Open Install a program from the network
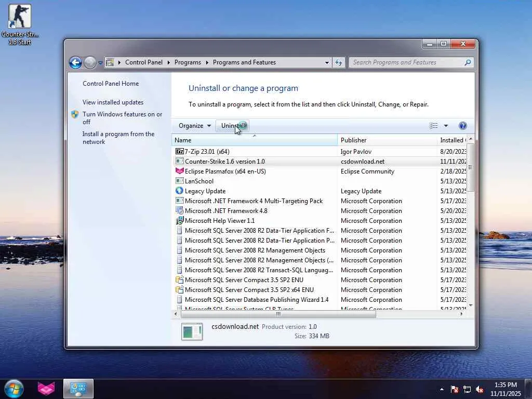This screenshot has width=532, height=399. point(118,138)
